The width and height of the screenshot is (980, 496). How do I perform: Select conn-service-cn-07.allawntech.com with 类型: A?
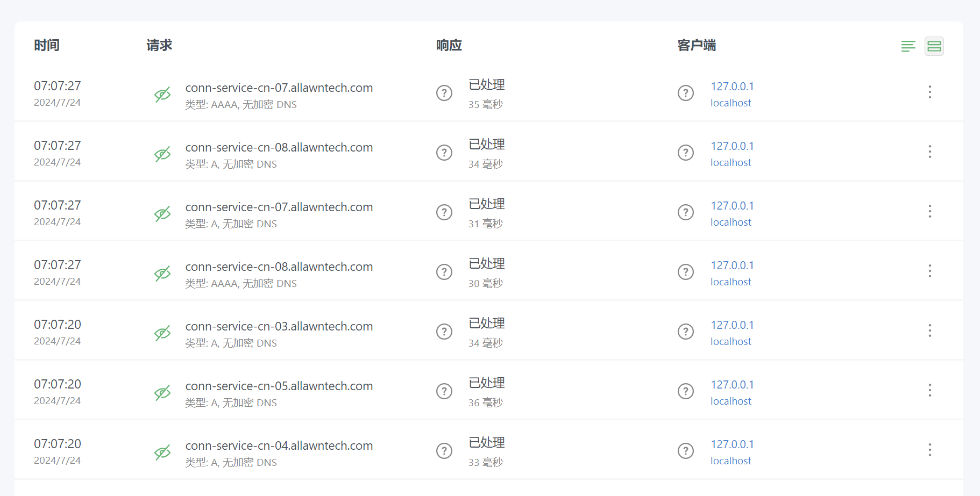[279, 207]
